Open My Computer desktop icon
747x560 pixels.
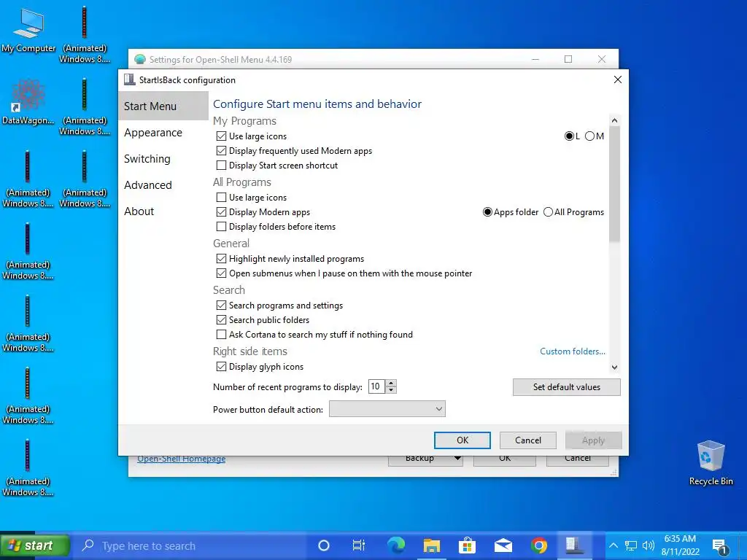point(28,29)
